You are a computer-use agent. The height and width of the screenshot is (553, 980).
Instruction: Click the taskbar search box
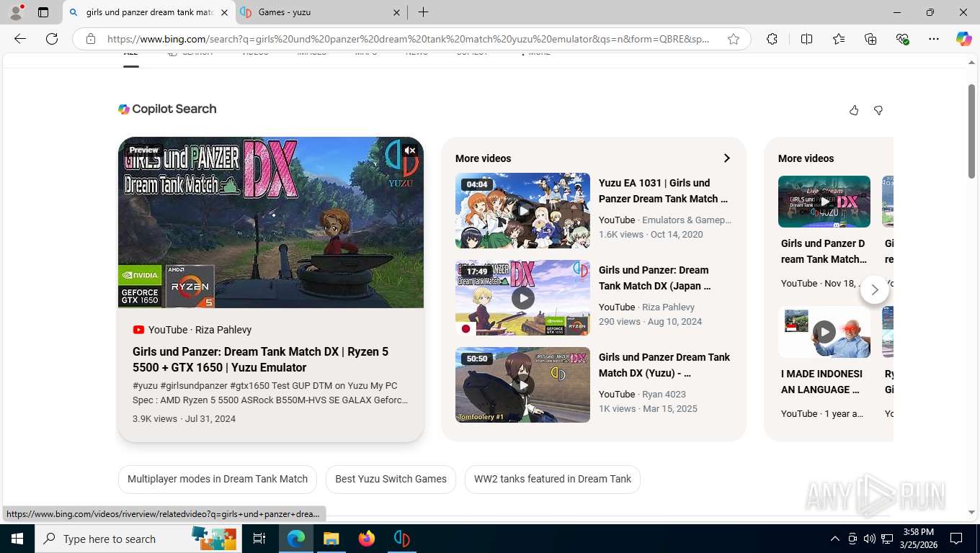(x=139, y=539)
